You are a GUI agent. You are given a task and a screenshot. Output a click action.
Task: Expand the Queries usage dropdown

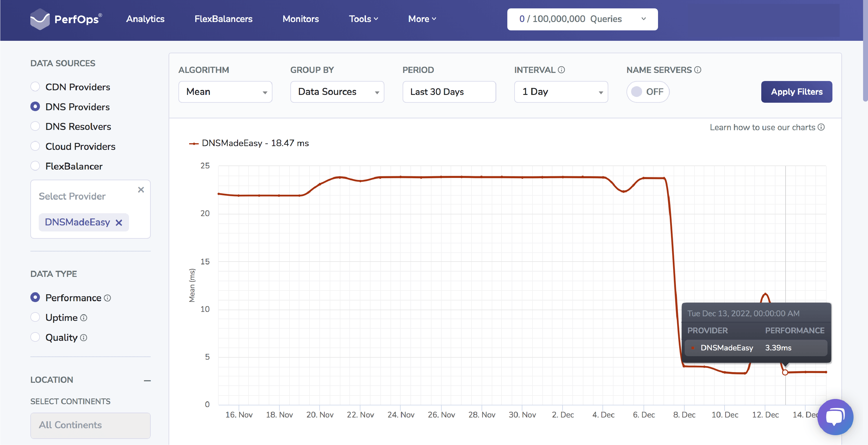(582, 19)
